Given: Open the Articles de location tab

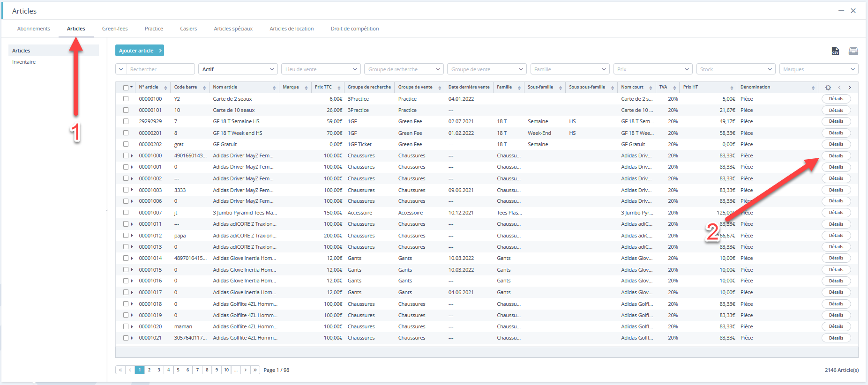Looking at the screenshot, I should click(292, 29).
